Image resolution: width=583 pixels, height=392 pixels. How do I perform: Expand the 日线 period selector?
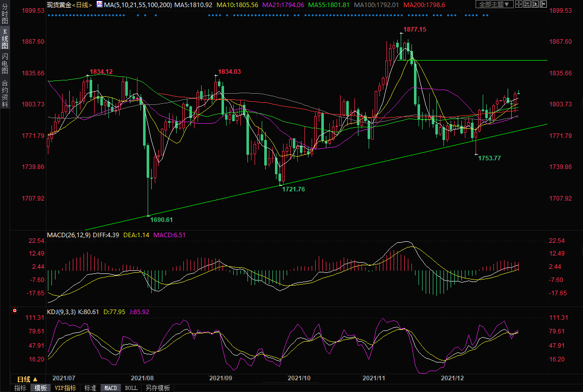pyautogui.click(x=27, y=379)
